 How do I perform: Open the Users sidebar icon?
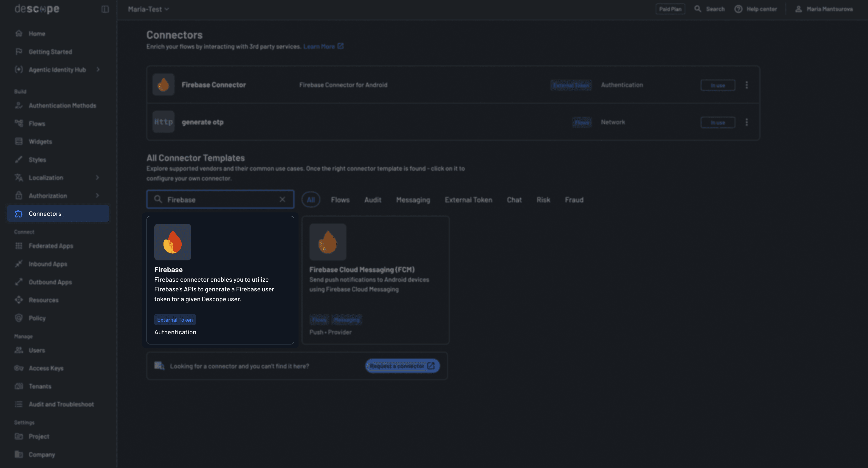point(19,350)
